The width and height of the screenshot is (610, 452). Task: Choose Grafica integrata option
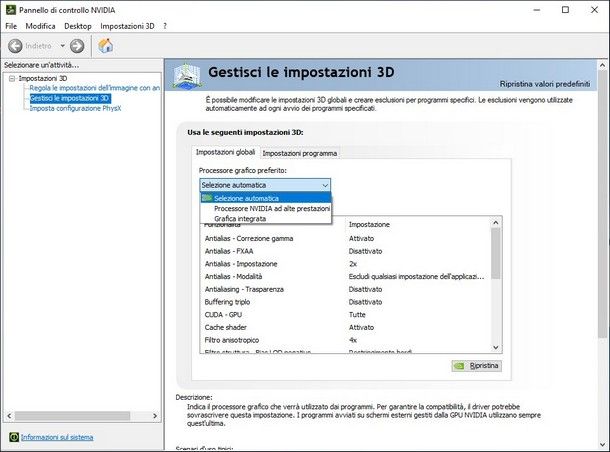point(266,219)
